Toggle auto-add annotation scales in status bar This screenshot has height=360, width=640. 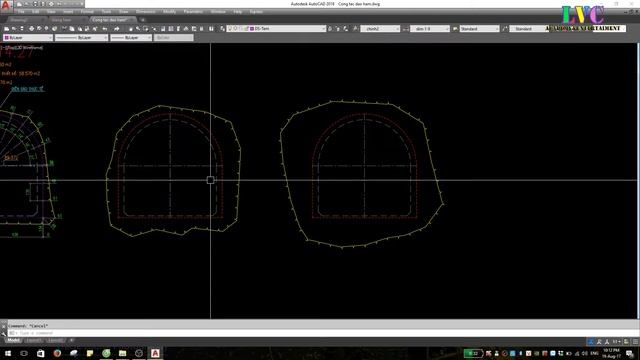(607, 342)
